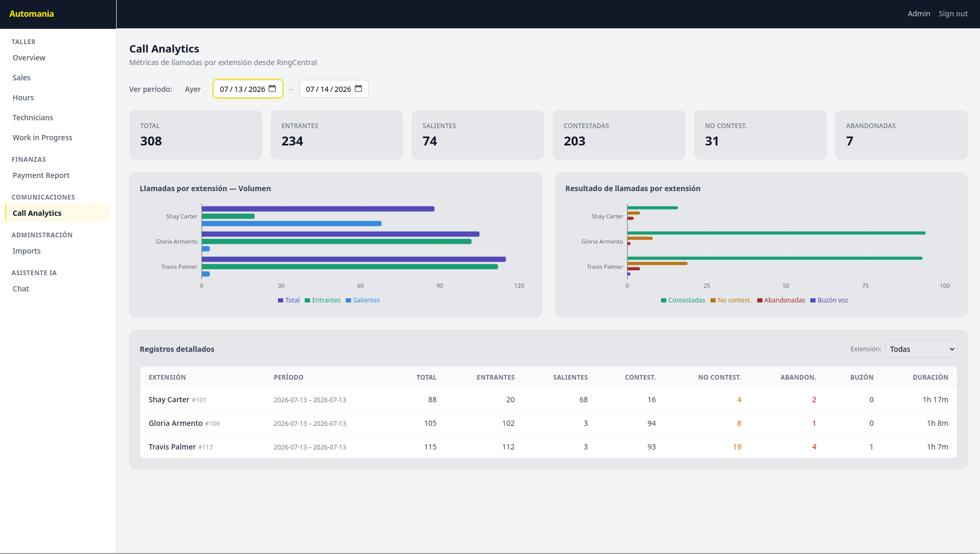Screen dimensions: 980x554
Task: Toggle the Salientes legend color swatch
Action: click(x=348, y=300)
